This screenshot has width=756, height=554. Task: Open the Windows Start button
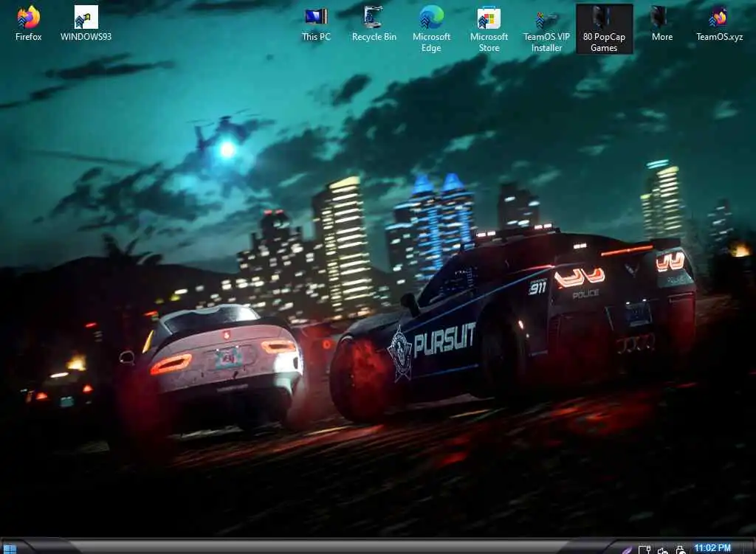pos(10,549)
